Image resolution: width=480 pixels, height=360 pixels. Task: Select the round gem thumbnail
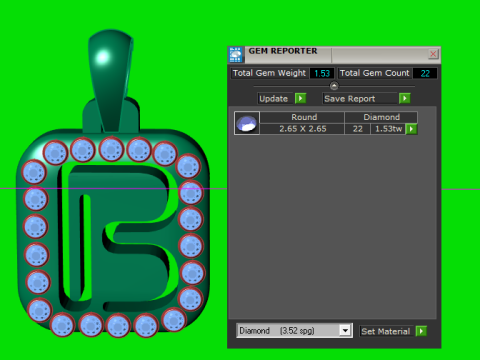(247, 123)
